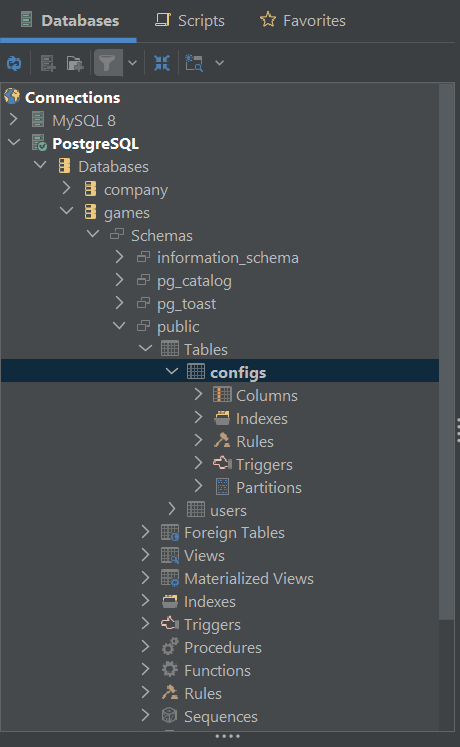This screenshot has height=747, width=460.
Task: Select the Schemas tree item
Action: [162, 235]
